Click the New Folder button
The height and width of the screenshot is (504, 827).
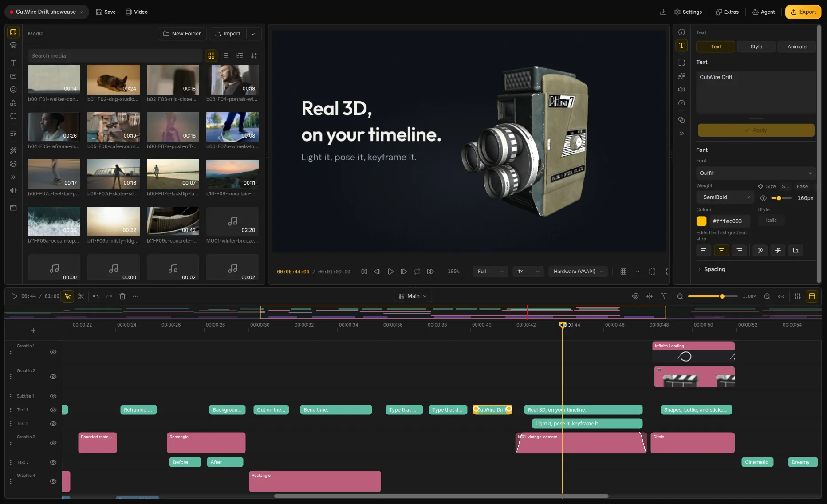[x=182, y=34]
